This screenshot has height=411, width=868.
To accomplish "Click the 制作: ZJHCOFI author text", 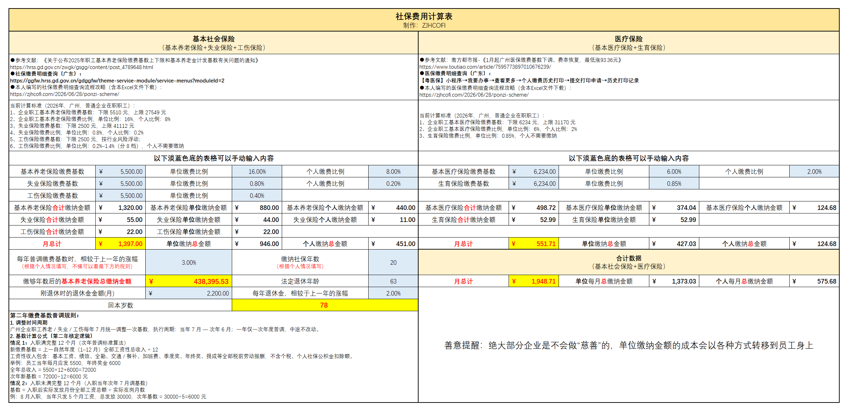I will click(424, 25).
